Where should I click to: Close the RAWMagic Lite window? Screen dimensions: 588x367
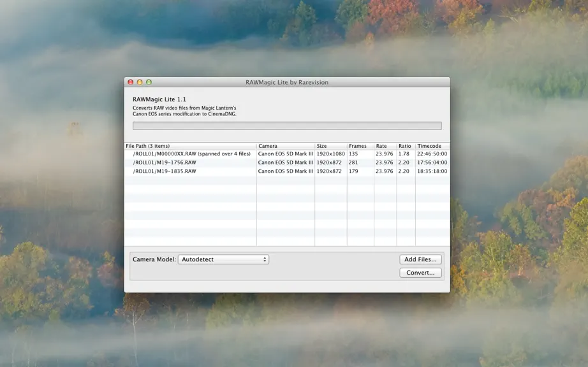[x=131, y=82]
